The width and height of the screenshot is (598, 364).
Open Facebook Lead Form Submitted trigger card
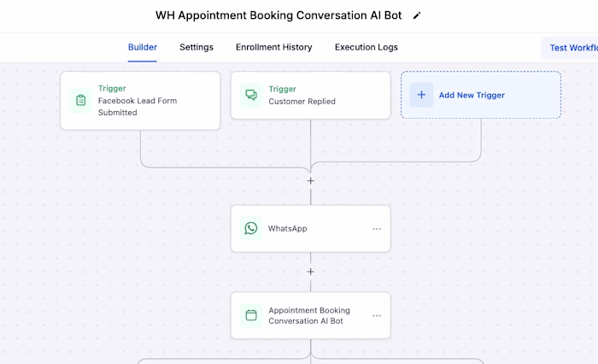pos(140,100)
